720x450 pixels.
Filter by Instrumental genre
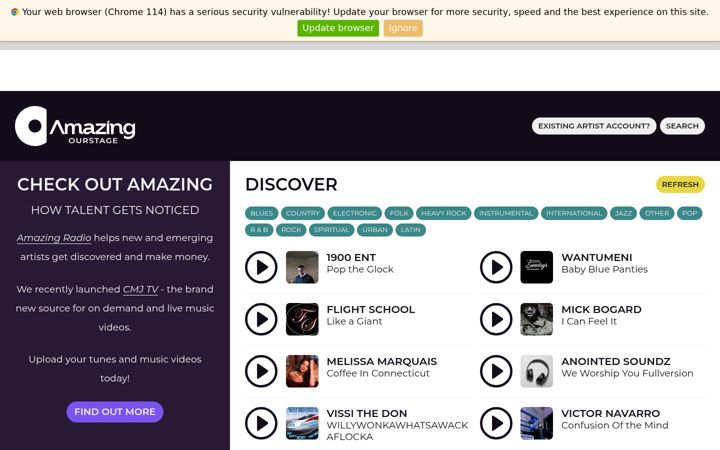pyautogui.click(x=506, y=213)
